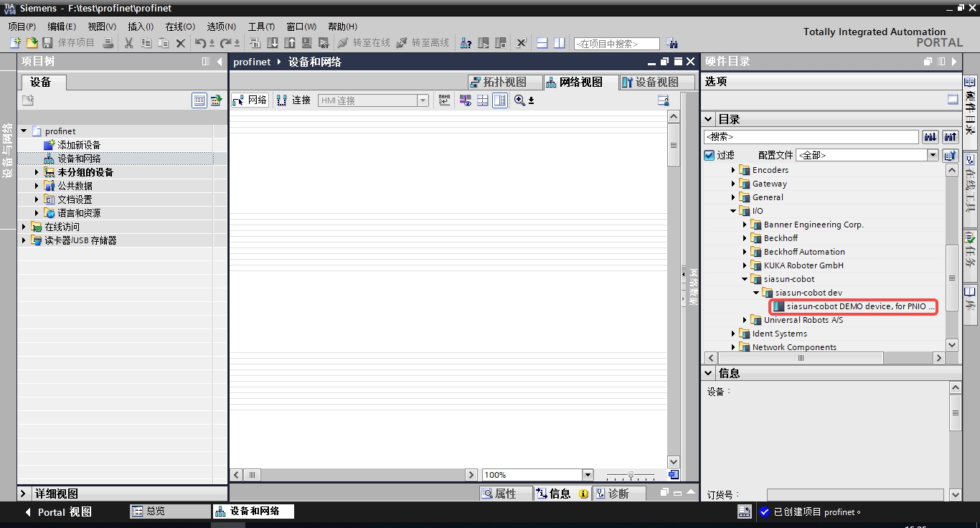Click the 订货号 order number field
This screenshot has height=528, width=980.
[x=855, y=494]
